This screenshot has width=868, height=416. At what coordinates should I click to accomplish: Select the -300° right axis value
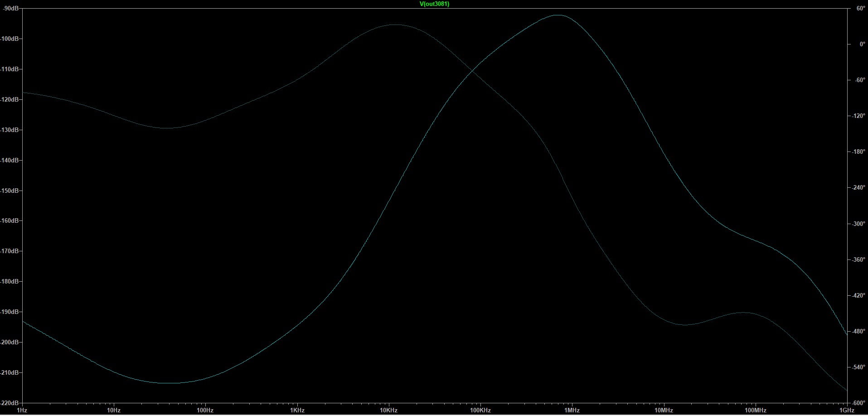click(x=858, y=224)
